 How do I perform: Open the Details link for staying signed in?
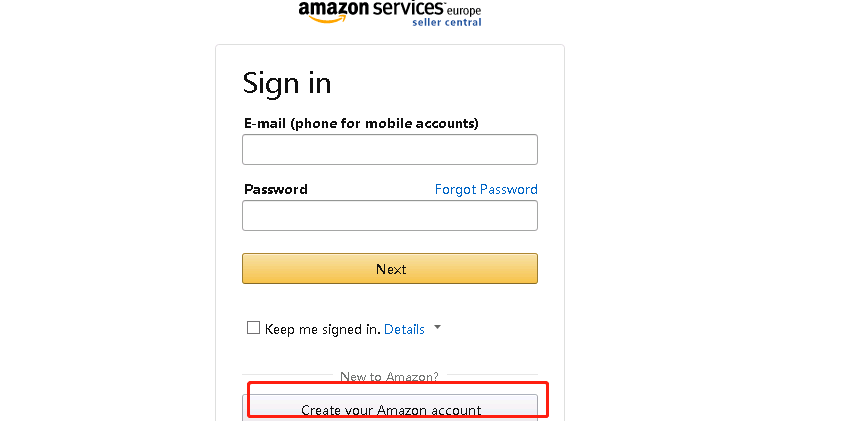[x=404, y=329]
